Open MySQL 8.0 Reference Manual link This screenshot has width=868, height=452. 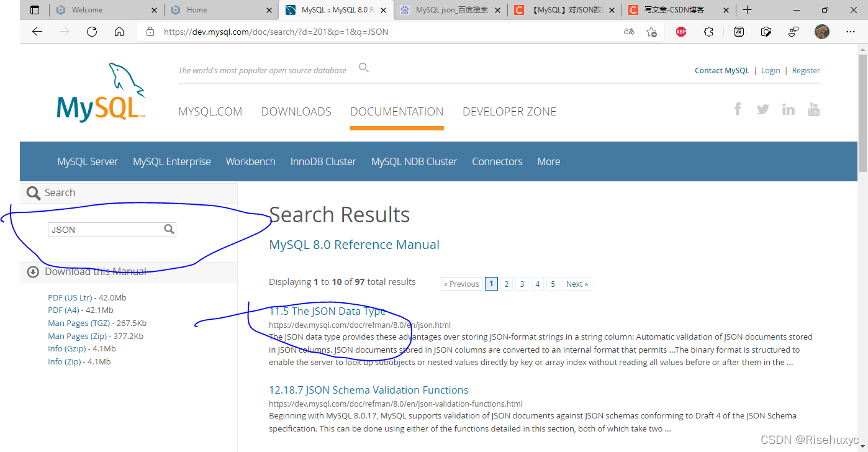[354, 245]
